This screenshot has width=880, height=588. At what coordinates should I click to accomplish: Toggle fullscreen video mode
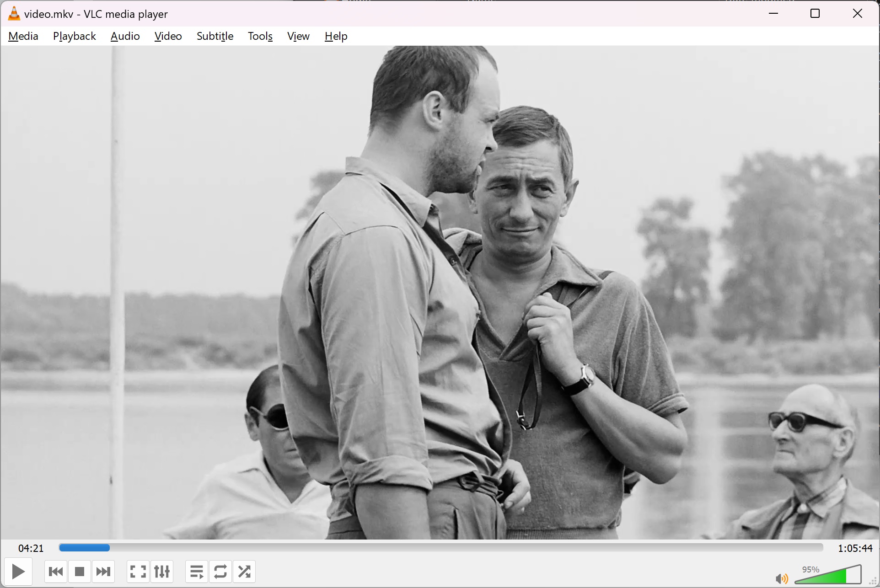coord(138,572)
